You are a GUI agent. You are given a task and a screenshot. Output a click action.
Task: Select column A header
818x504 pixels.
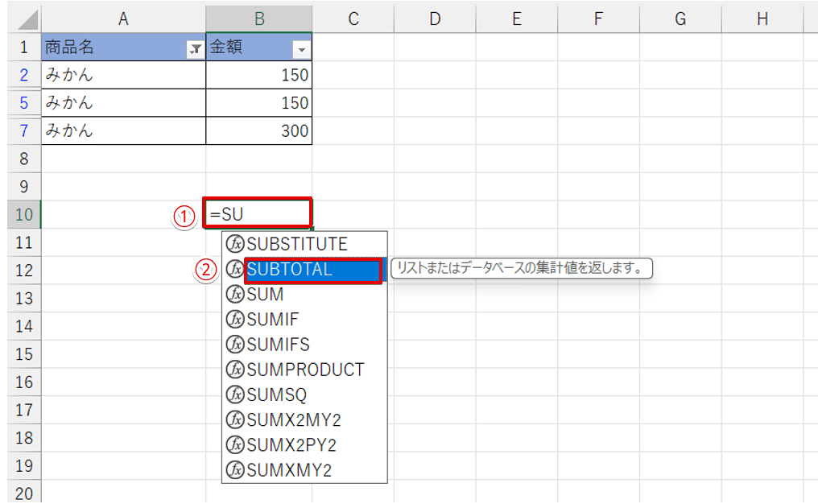[124, 19]
